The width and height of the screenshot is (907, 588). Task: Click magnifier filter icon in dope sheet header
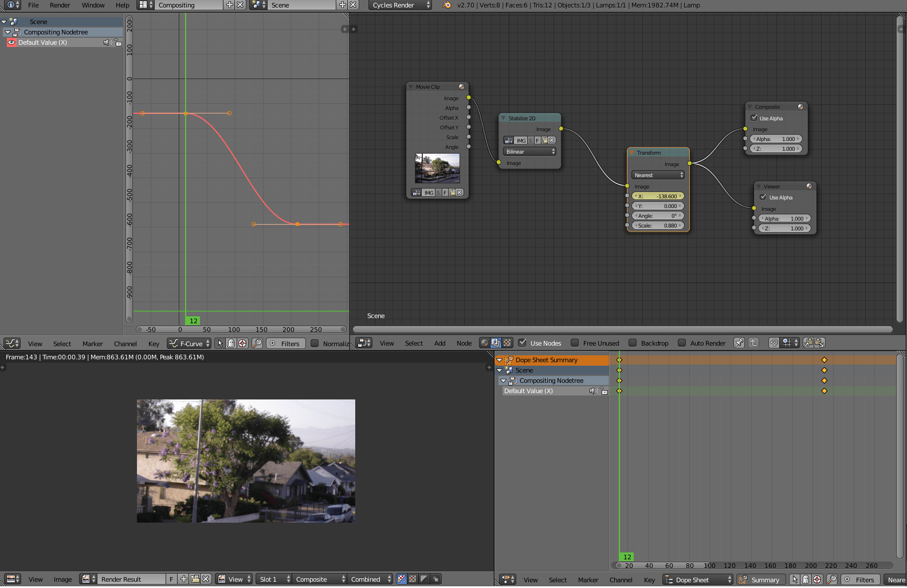[x=832, y=580]
